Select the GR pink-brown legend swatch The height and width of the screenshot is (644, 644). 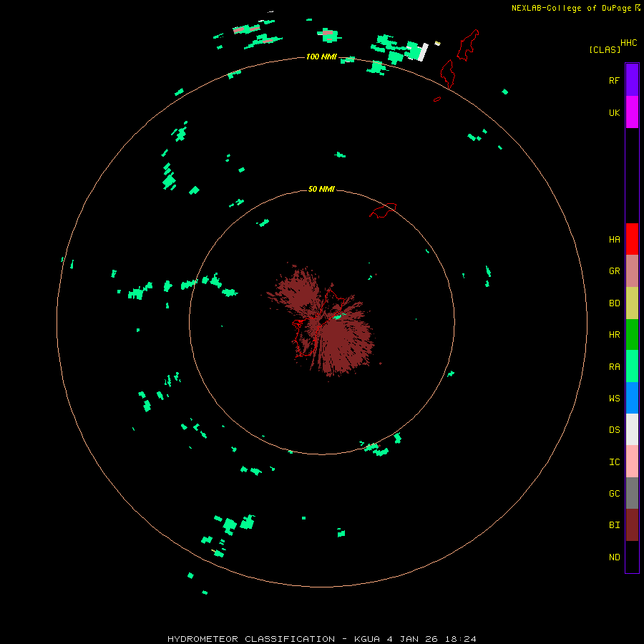pyautogui.click(x=632, y=271)
